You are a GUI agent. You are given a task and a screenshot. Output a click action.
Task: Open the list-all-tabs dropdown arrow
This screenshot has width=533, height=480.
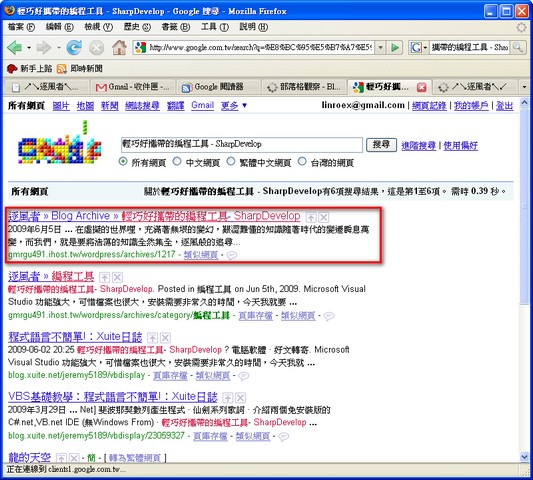[524, 87]
